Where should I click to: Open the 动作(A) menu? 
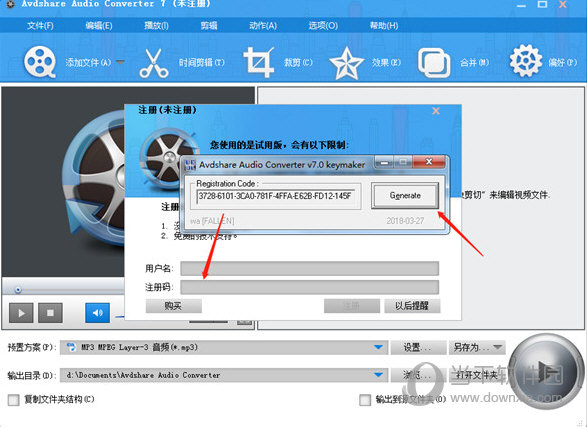point(263,26)
